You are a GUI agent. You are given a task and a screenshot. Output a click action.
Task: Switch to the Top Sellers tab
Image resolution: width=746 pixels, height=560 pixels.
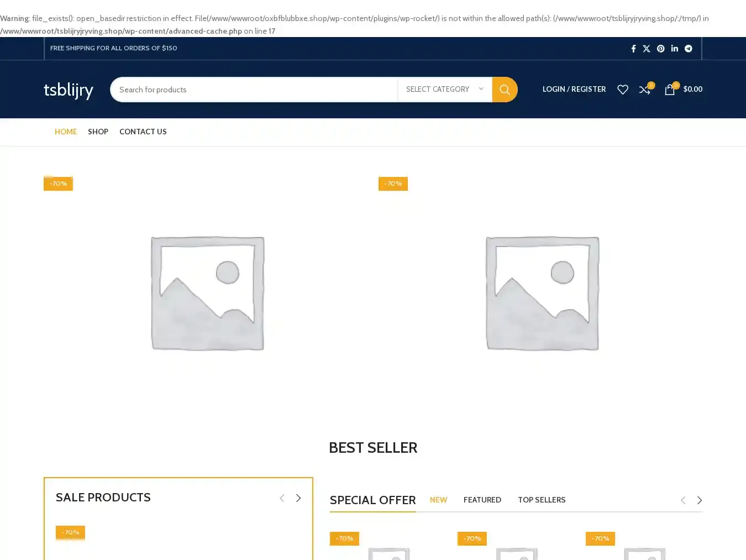tap(542, 500)
